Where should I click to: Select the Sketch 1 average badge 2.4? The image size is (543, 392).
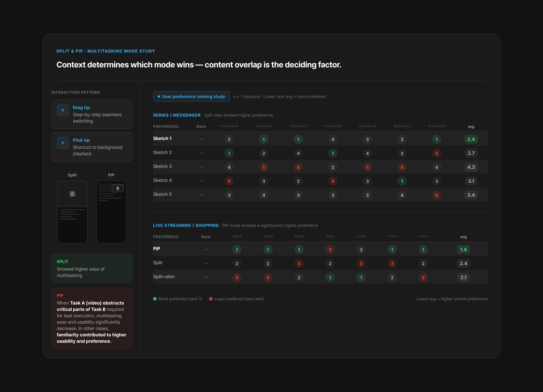(x=471, y=139)
